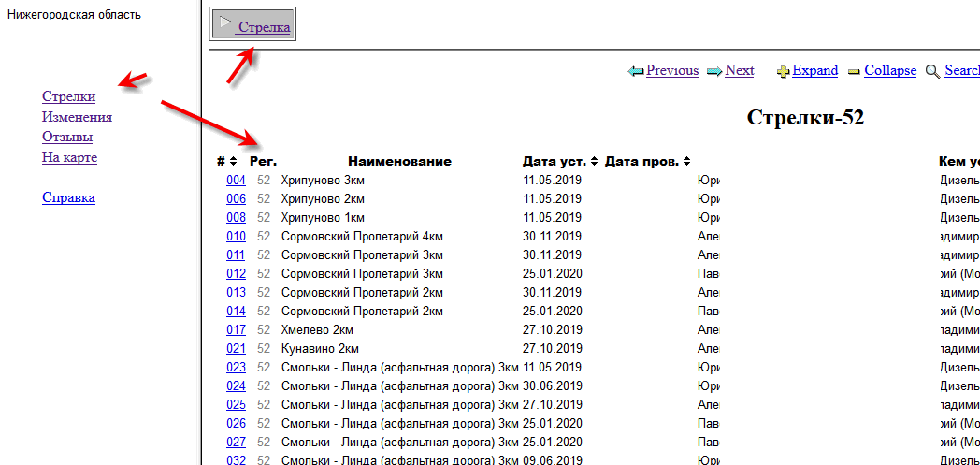This screenshot has height=465, width=980.
Task: Sort by Дата пров. column arrows
Action: [x=686, y=162]
